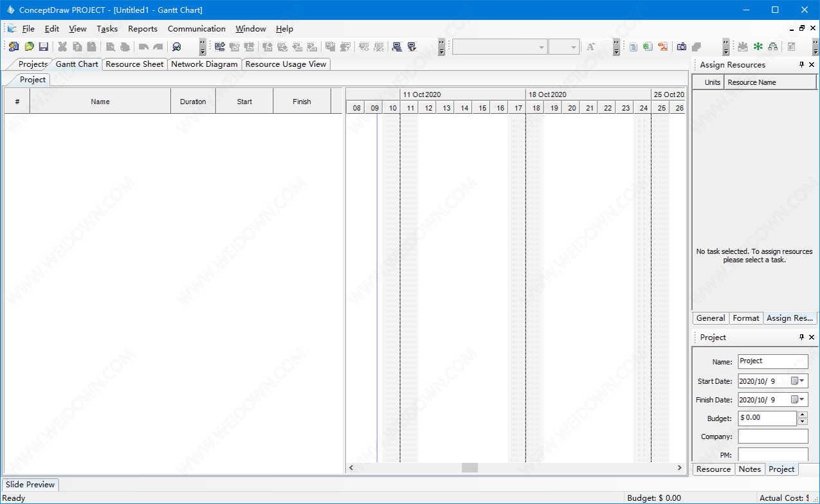Open the View menu
The height and width of the screenshot is (504, 820).
point(78,28)
